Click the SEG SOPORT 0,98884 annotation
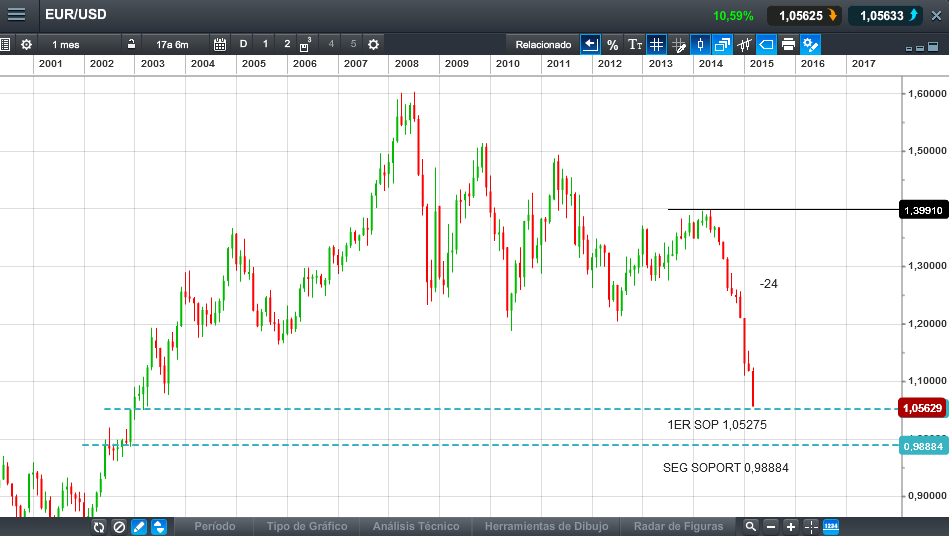The image size is (949, 536). point(726,468)
